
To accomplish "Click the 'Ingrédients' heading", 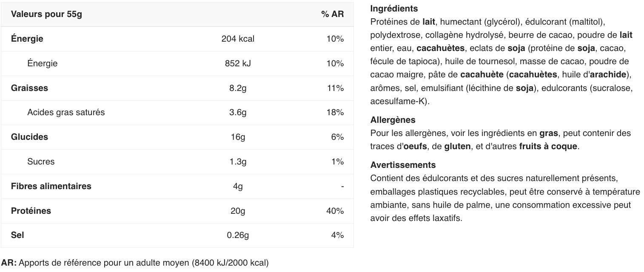I will point(394,8).
